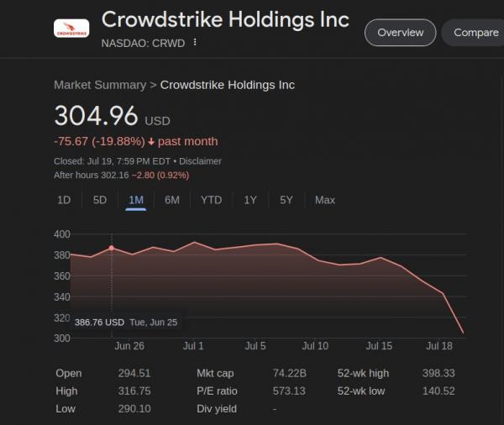Click the Crowdstrike logo icon
Image resolution: width=504 pixels, height=425 pixels.
71,29
